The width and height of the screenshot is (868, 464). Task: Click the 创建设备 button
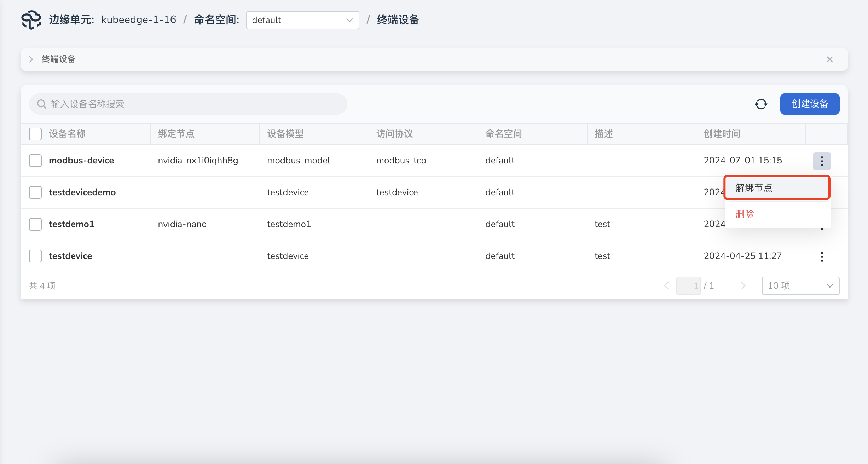(809, 104)
